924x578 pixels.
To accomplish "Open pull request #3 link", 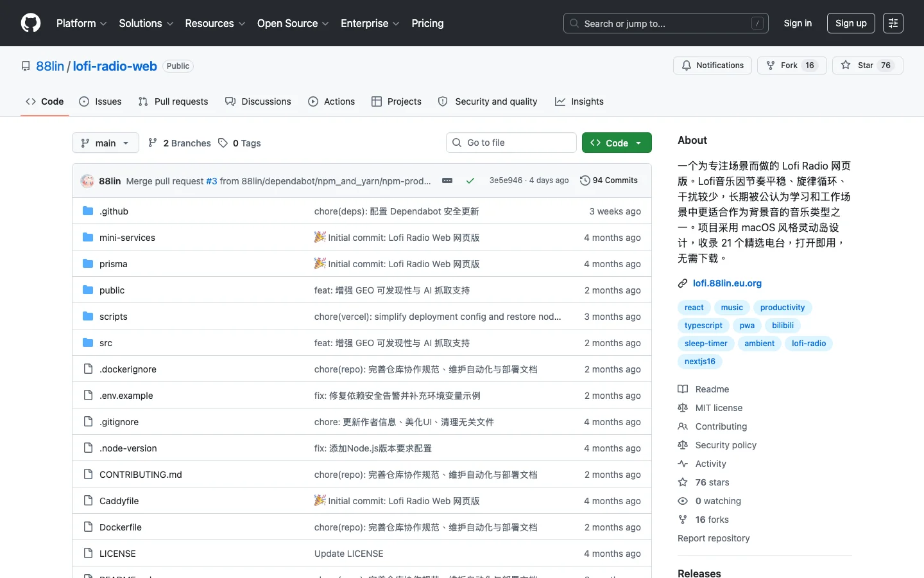I will pos(212,181).
